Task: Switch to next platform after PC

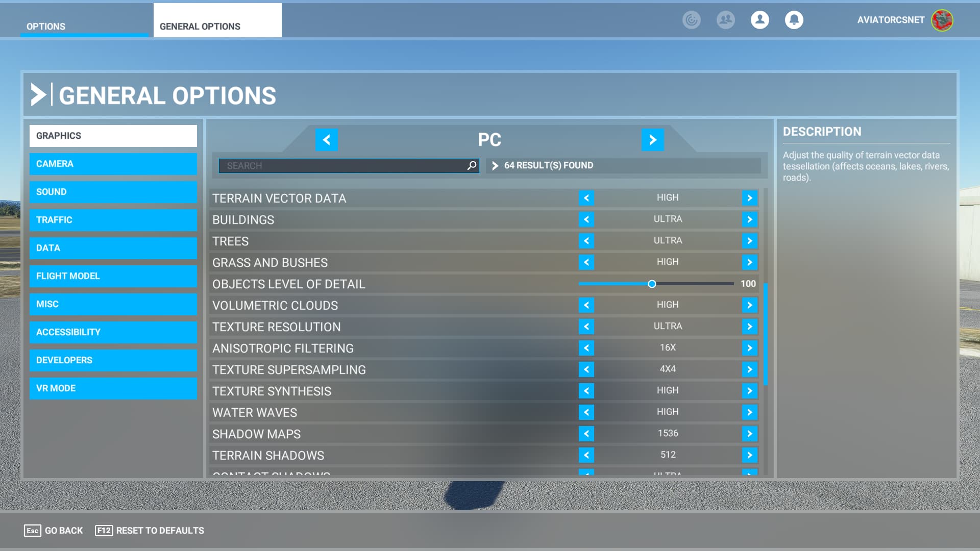Action: pyautogui.click(x=652, y=140)
